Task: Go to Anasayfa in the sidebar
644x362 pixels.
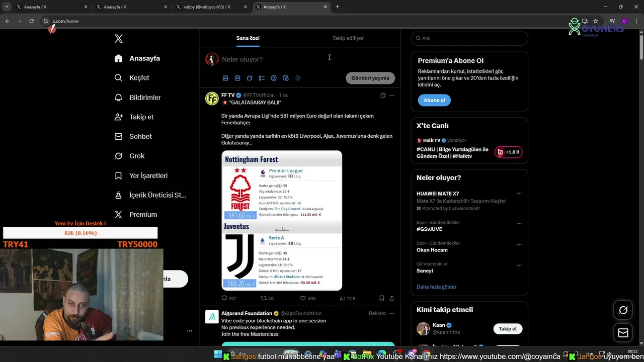Action: point(137,58)
